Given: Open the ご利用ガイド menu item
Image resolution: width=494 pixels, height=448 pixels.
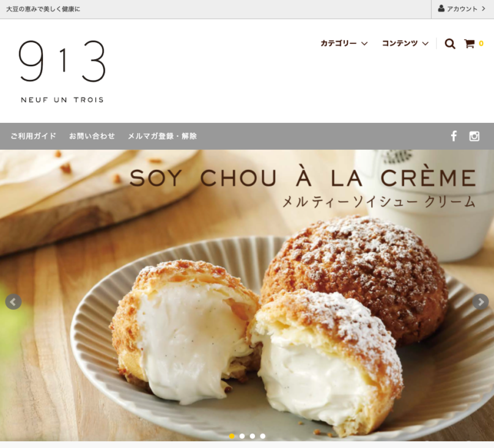Looking at the screenshot, I should pyautogui.click(x=34, y=136).
